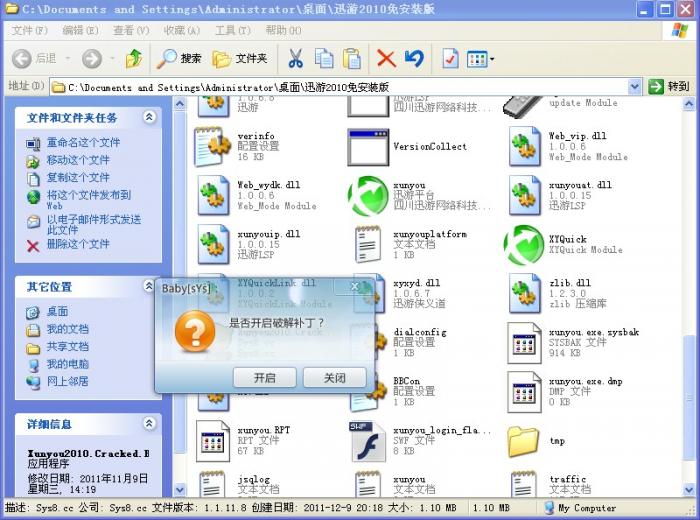Select the xunyouplatform text document icon

point(368,245)
